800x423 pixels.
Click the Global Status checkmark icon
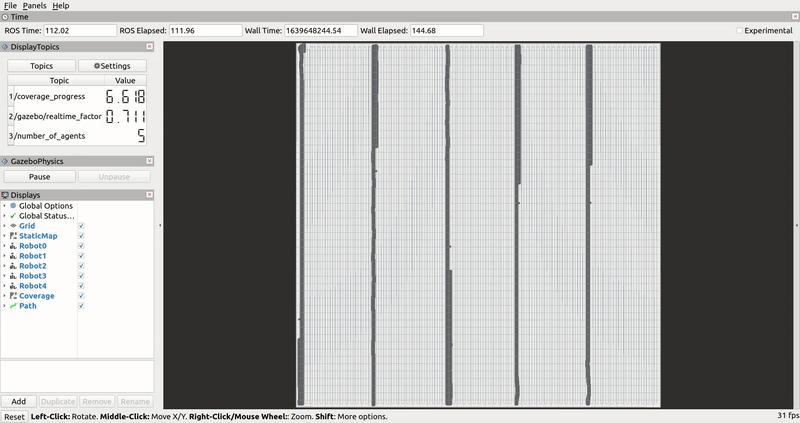point(13,216)
